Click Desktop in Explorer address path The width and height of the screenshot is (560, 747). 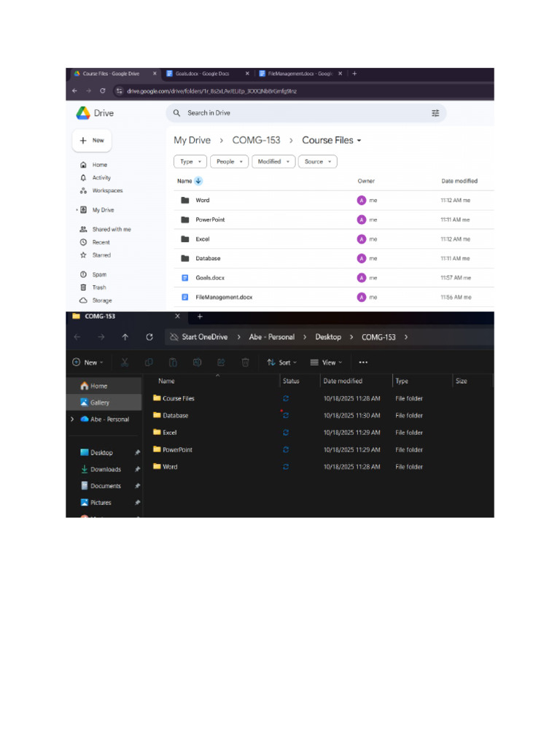coord(328,337)
